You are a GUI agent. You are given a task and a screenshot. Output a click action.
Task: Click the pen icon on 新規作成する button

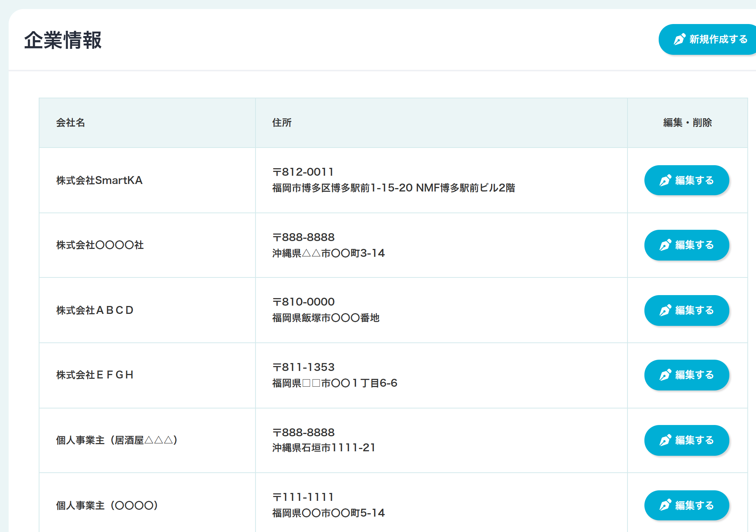point(679,39)
